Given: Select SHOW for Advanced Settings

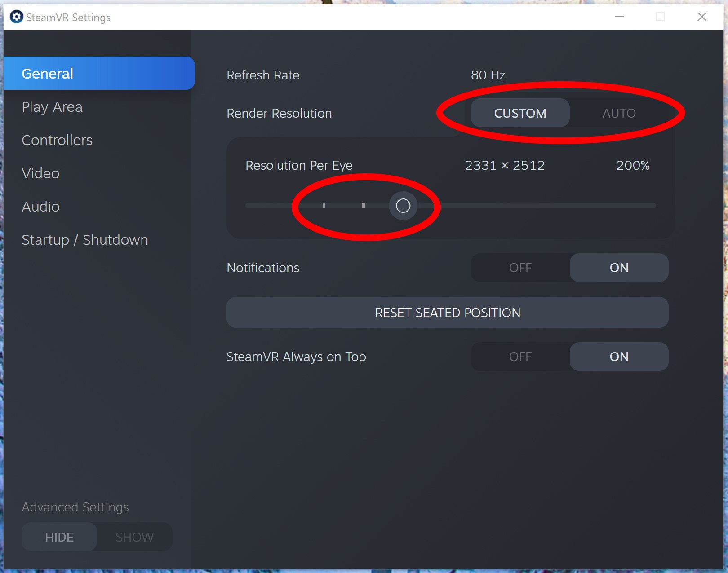Looking at the screenshot, I should tap(135, 537).
